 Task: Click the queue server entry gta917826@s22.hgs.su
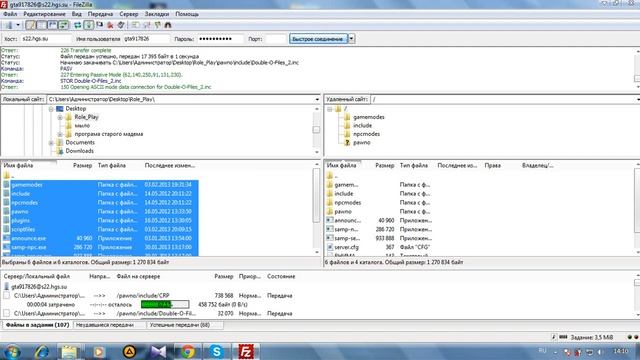tap(39, 287)
